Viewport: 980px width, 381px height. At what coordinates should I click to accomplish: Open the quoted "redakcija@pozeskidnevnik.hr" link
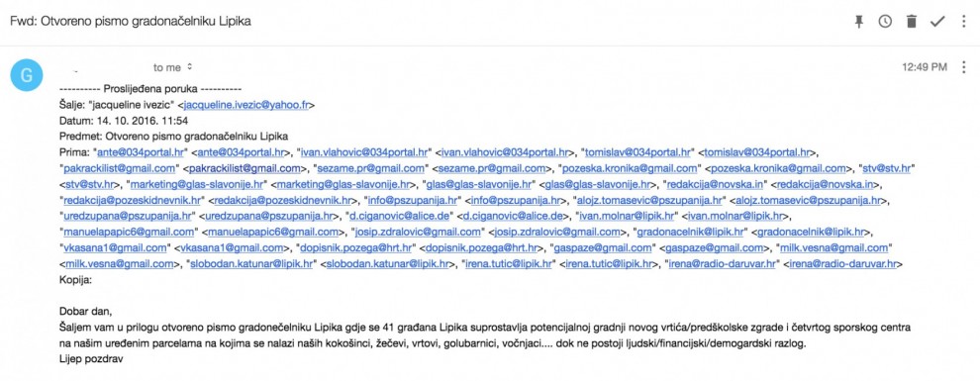coord(132,201)
